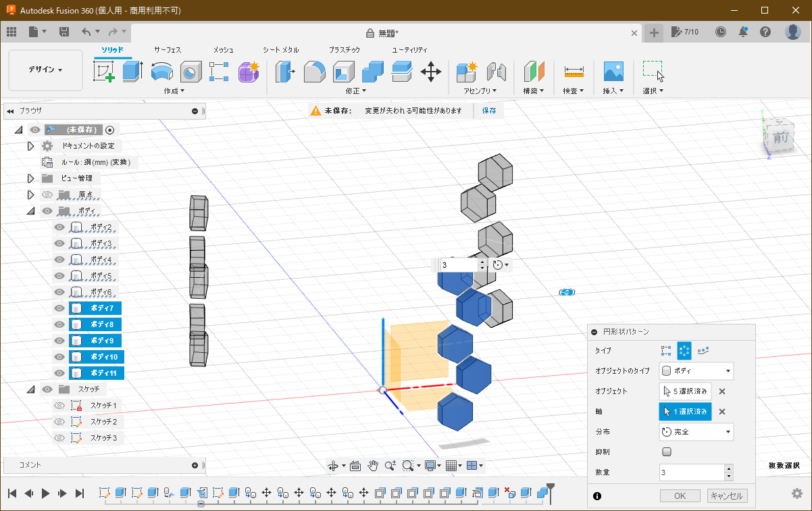The width and height of the screenshot is (812, 511).
Task: Switch to the サーフェス tab
Action: (168, 50)
